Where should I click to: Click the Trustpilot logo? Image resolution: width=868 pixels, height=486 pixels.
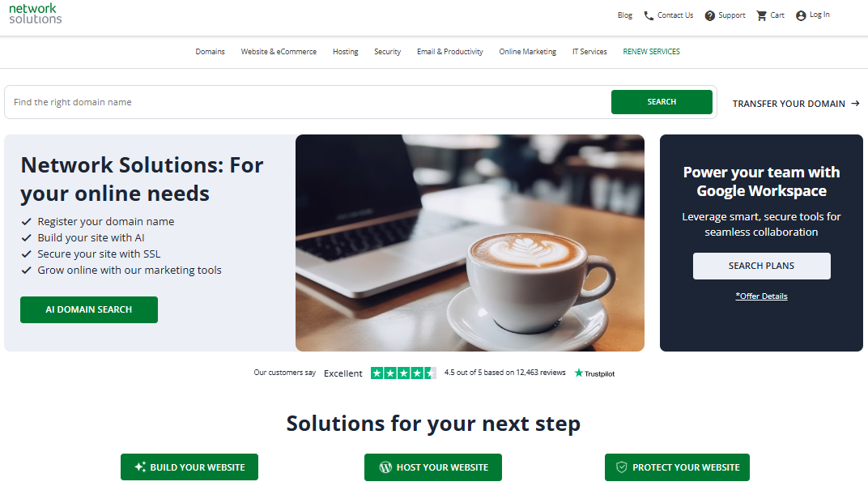pyautogui.click(x=594, y=373)
